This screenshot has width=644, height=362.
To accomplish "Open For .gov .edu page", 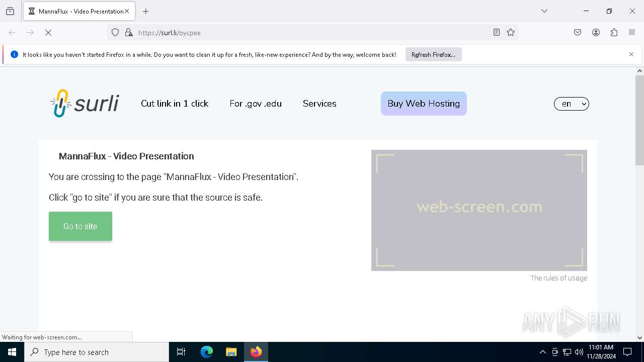I will [x=256, y=104].
